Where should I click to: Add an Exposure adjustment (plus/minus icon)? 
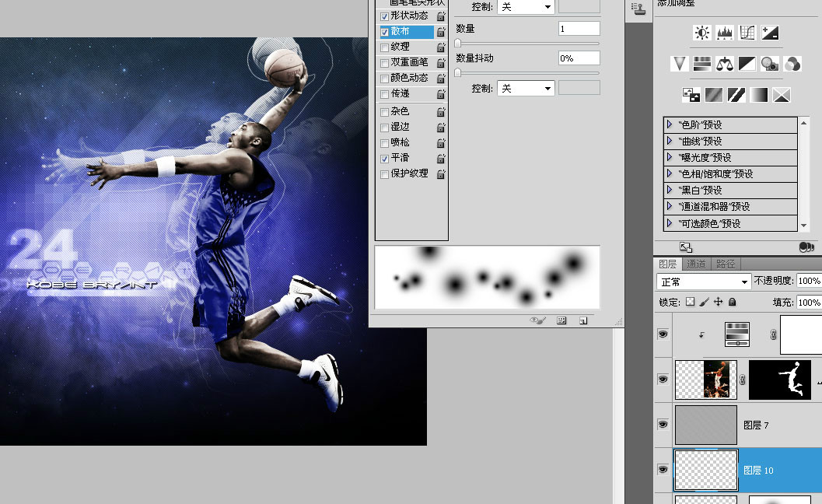click(770, 33)
